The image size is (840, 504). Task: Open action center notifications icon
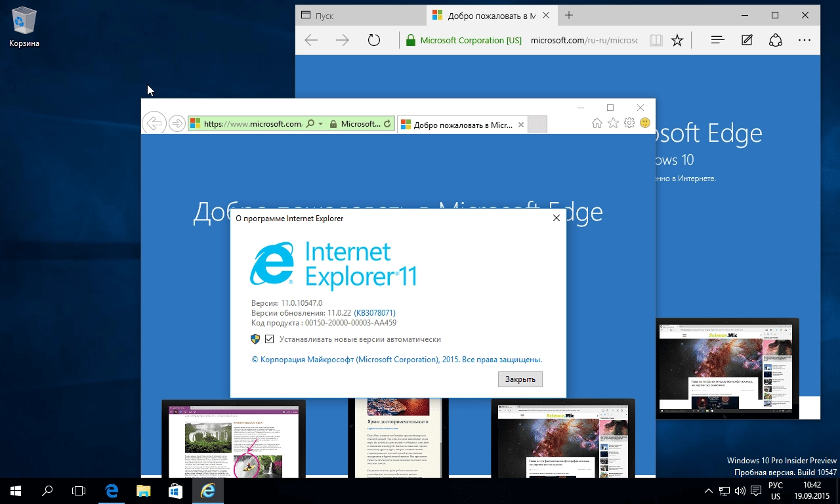point(755,490)
